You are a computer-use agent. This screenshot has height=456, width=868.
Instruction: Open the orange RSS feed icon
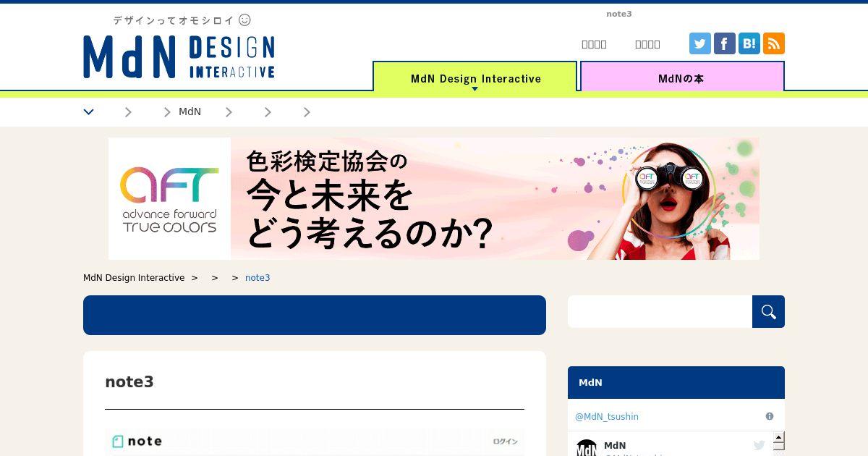774,43
